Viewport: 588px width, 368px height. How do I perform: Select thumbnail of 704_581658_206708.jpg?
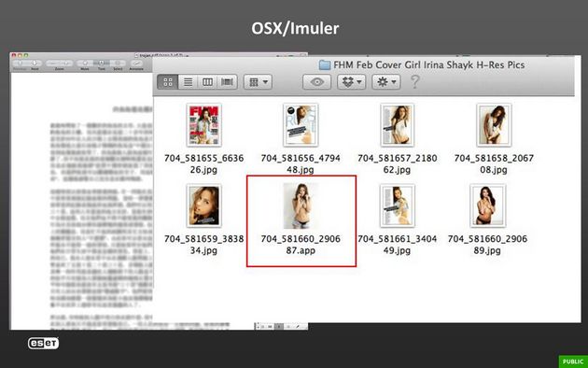point(494,125)
